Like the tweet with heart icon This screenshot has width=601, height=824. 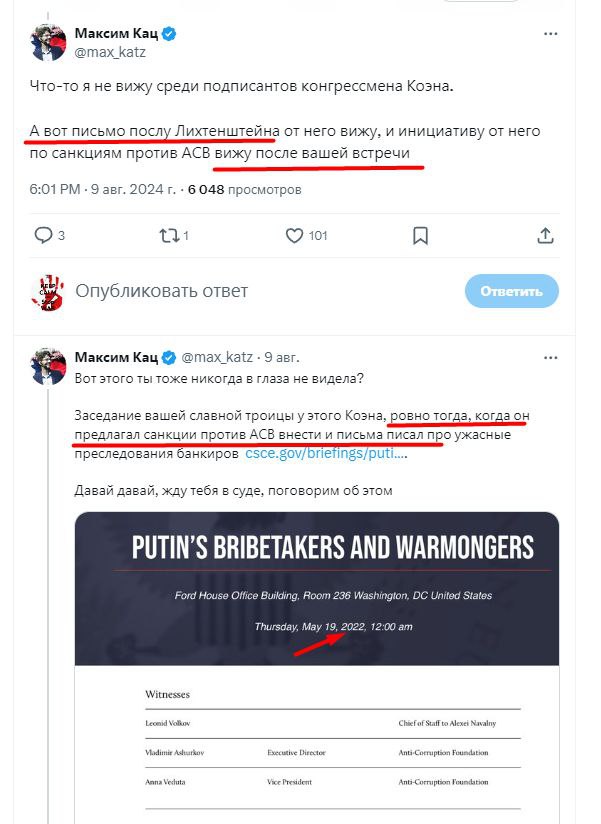pyautogui.click(x=295, y=236)
